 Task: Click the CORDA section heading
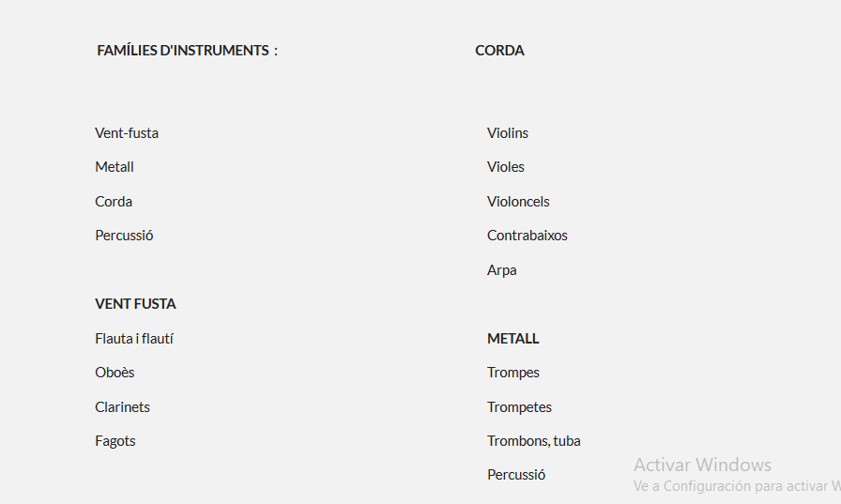tap(500, 51)
